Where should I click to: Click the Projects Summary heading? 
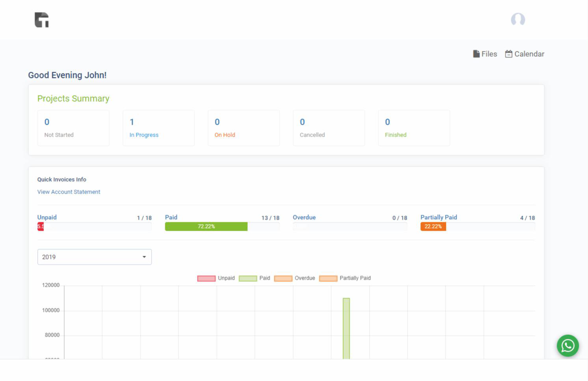73,99
